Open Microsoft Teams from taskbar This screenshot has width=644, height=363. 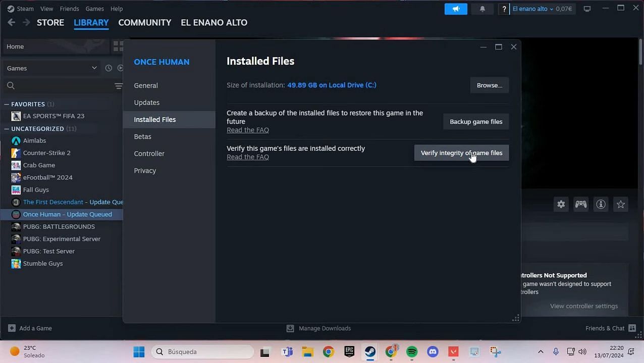tap(287, 351)
